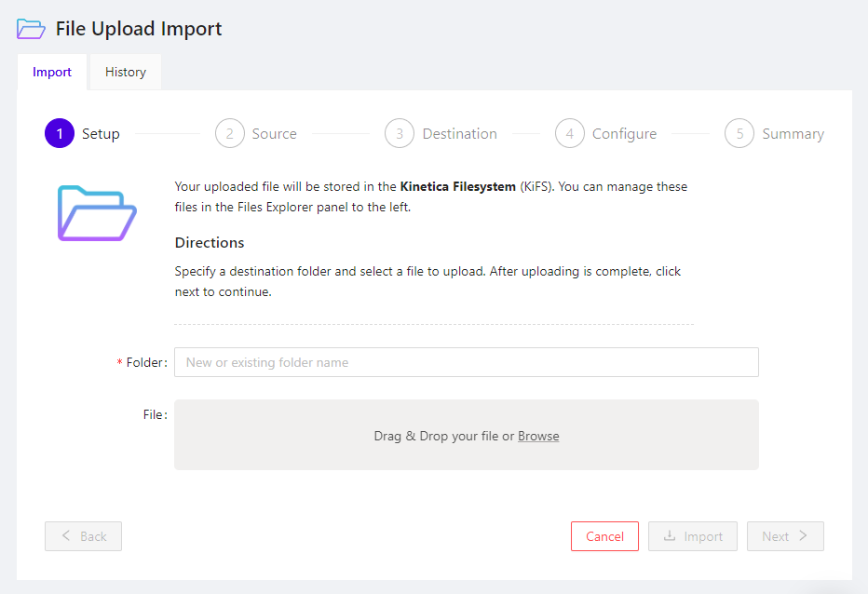
Task: Proceed with the Next button
Action: 775,536
